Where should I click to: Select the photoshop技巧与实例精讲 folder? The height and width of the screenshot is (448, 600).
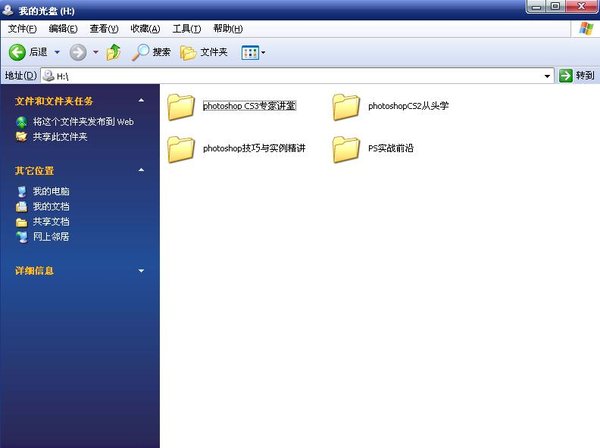[181, 149]
